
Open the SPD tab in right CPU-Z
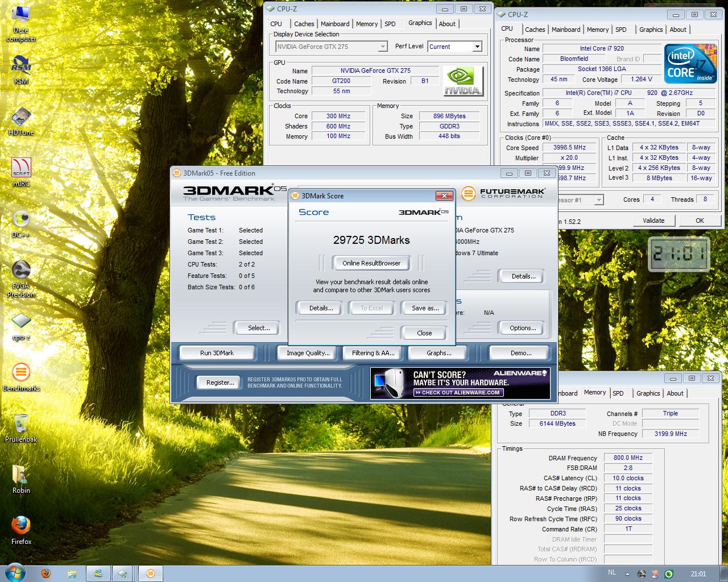pyautogui.click(x=621, y=30)
